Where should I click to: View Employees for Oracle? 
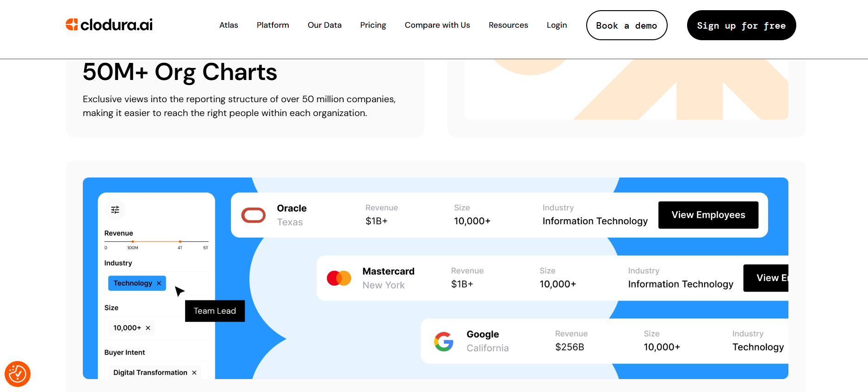(708, 215)
